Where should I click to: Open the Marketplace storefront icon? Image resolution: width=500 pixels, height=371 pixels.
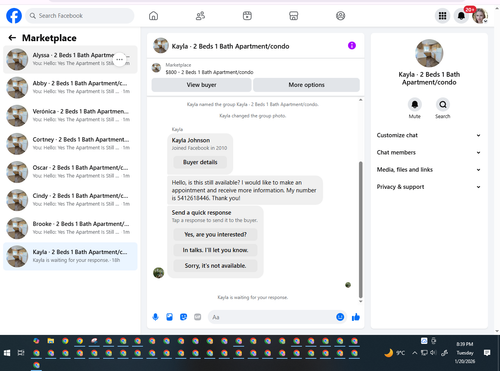294,16
